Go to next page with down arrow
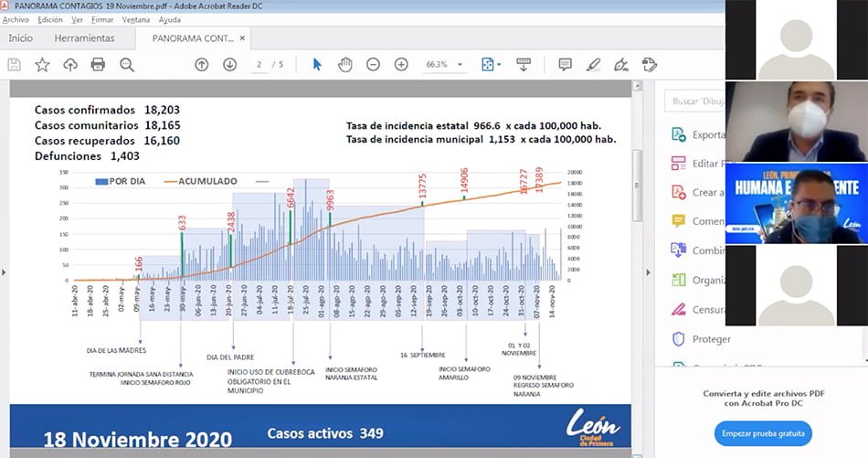868x458 pixels. click(230, 65)
